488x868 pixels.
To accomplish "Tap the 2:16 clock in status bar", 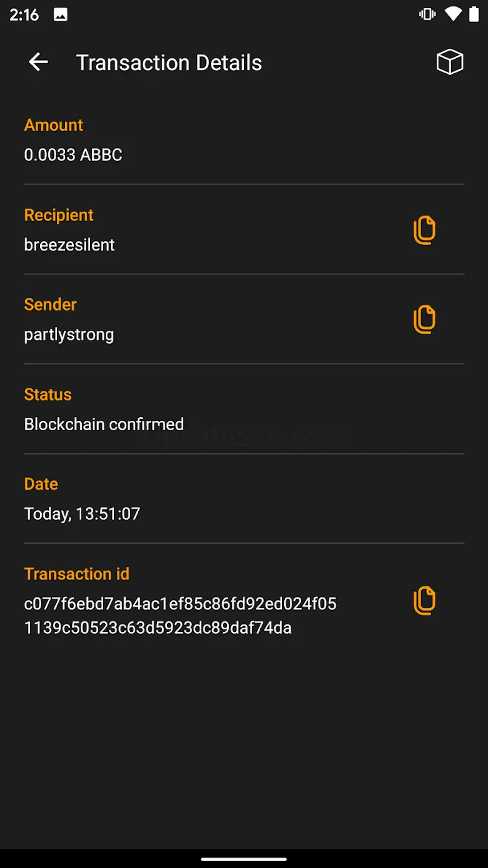I will click(x=24, y=15).
